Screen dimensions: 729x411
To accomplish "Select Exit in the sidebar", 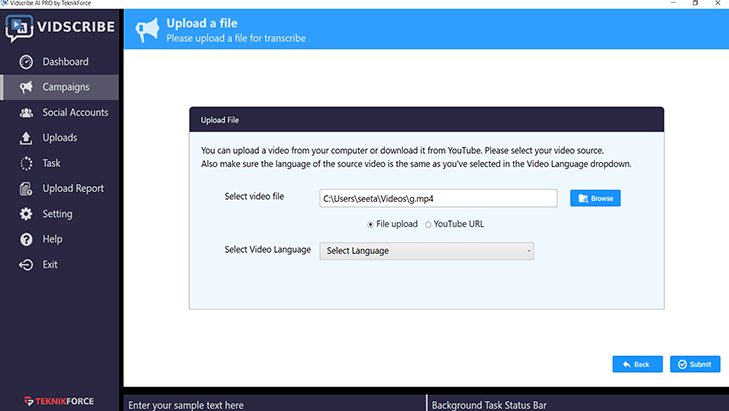I will point(60,265).
